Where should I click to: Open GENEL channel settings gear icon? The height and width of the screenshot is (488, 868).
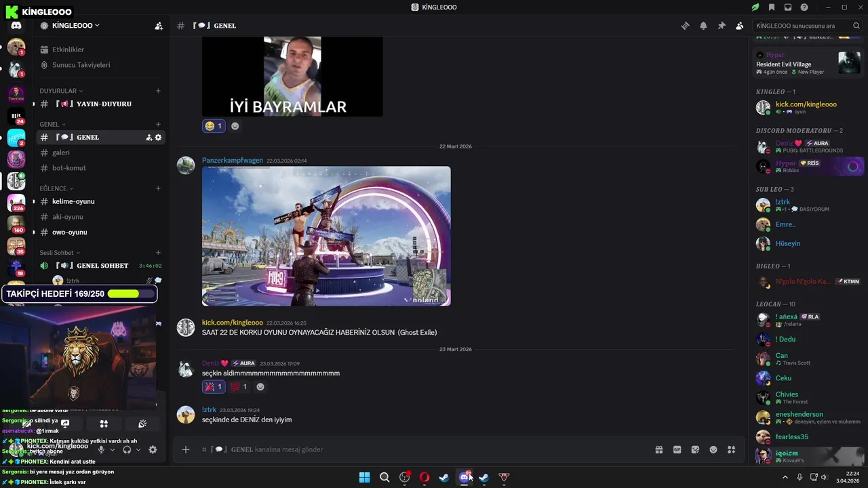pyautogui.click(x=159, y=138)
